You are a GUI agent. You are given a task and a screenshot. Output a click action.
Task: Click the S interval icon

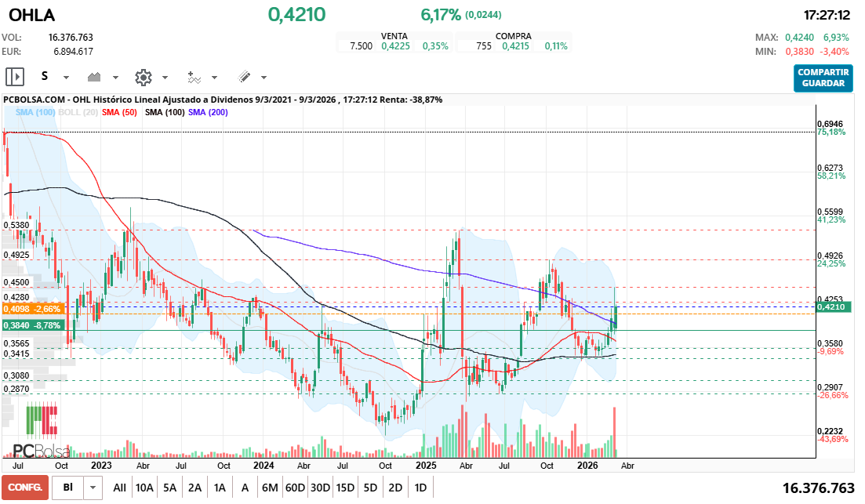pyautogui.click(x=45, y=77)
